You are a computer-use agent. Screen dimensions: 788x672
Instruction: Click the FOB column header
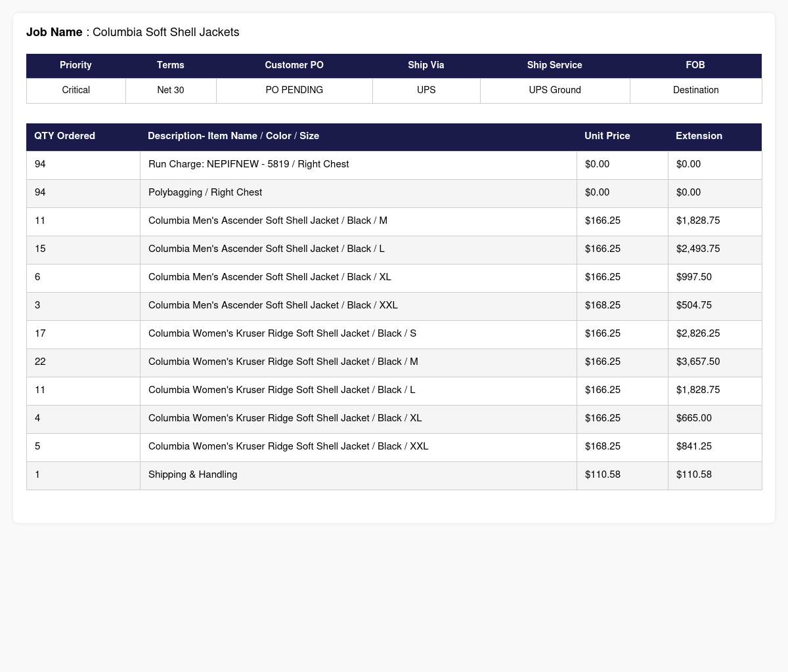[x=695, y=65]
